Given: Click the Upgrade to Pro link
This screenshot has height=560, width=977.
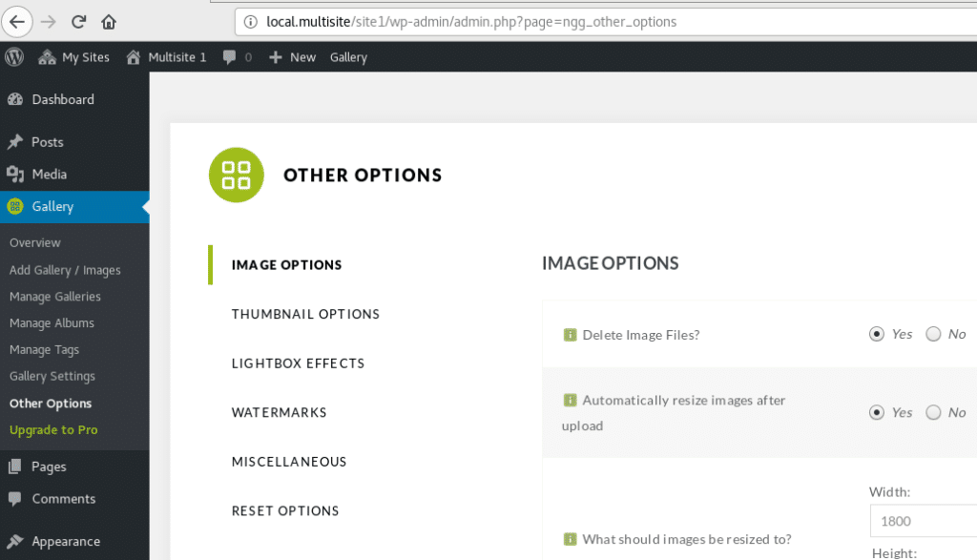Looking at the screenshot, I should coord(53,430).
